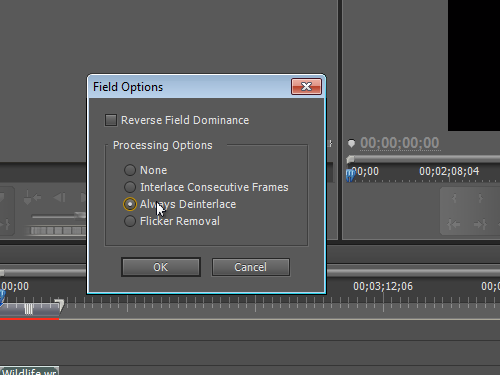This screenshot has height=375, width=500.
Task: Select the Wildlife clip in the timeline
Action: 29,371
